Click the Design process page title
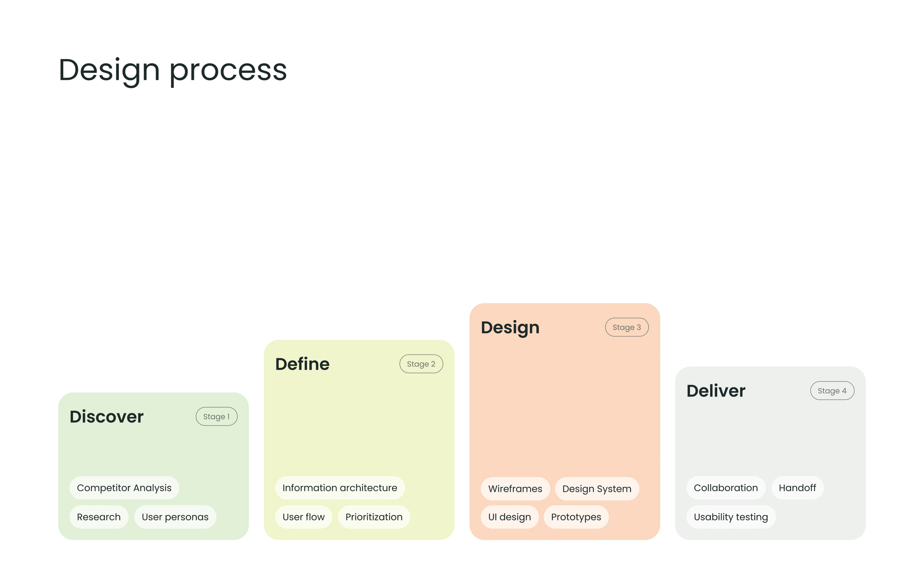Viewport: 924px width, 587px height. point(173,70)
